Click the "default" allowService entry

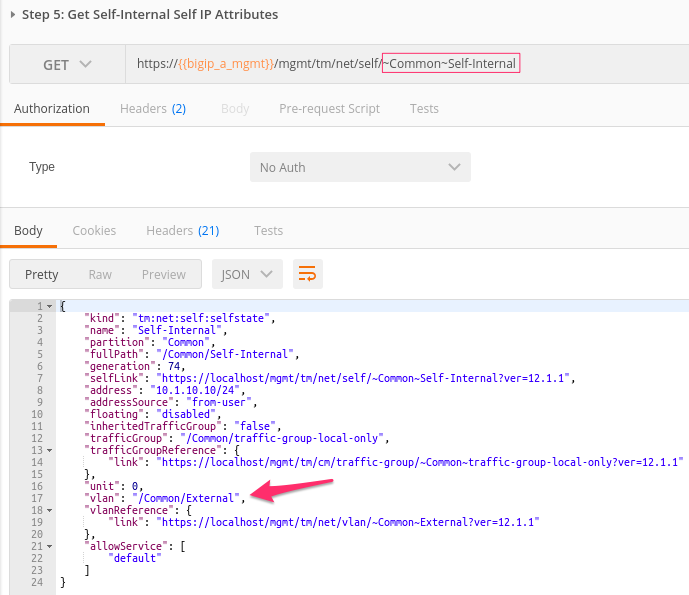click(x=135, y=559)
